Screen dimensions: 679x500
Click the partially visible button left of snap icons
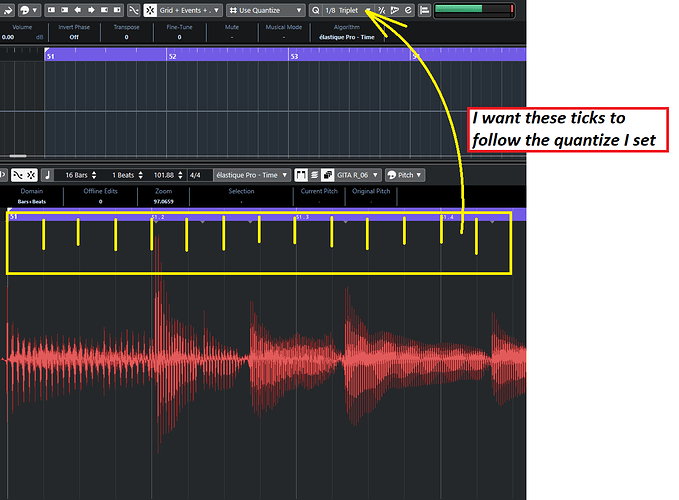point(3,175)
